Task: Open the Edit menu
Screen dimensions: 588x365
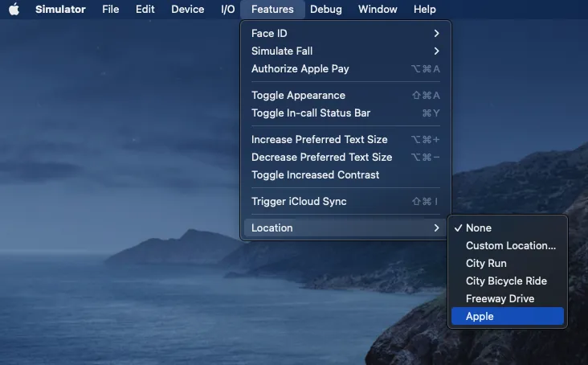Action: [x=145, y=10]
